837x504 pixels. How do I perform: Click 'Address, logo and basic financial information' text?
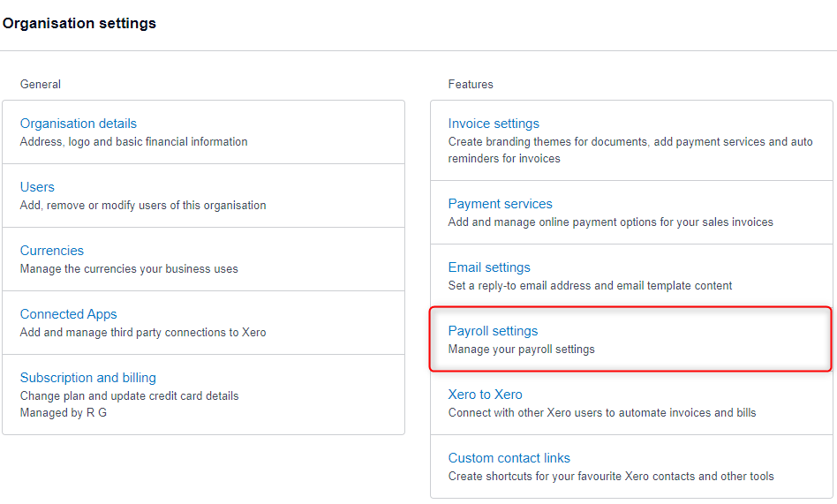click(x=134, y=141)
